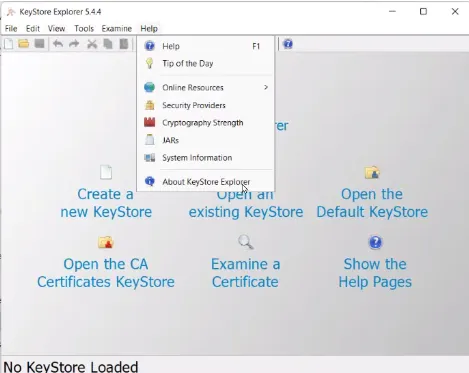469x373 pixels.
Task: Click the KeyStore Explorer 5.4.4 window title
Action: click(x=60, y=12)
